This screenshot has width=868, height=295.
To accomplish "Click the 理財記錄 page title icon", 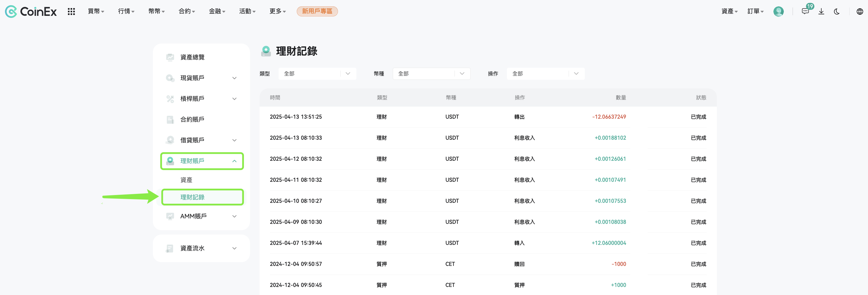I will click(266, 51).
